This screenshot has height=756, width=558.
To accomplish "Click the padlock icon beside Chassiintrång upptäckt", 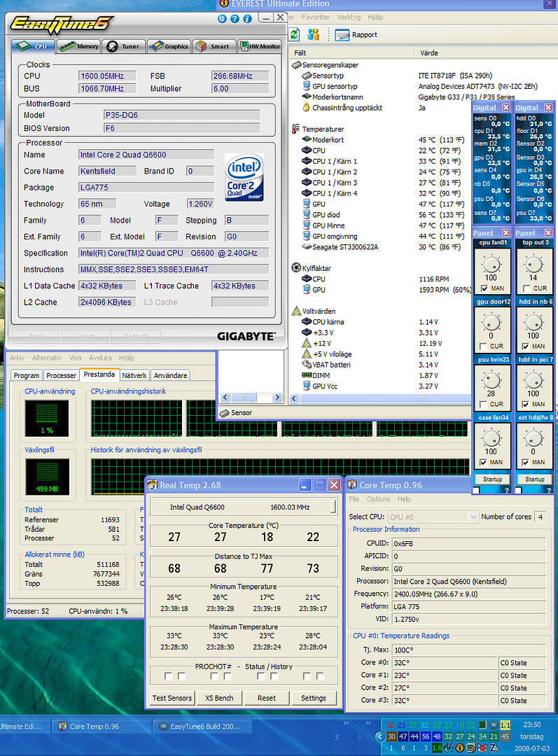I will coord(306,108).
